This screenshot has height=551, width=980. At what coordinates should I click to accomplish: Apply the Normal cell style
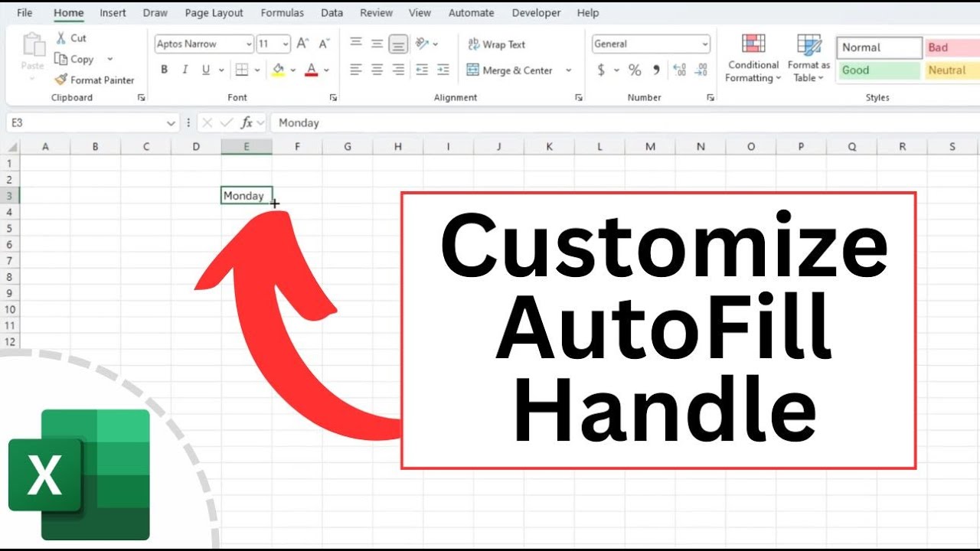879,47
